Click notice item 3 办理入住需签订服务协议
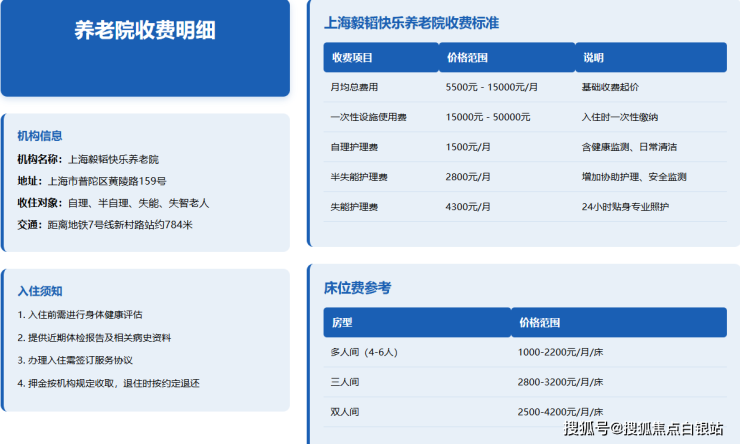Screen dimensions: 740x444 click(75, 360)
